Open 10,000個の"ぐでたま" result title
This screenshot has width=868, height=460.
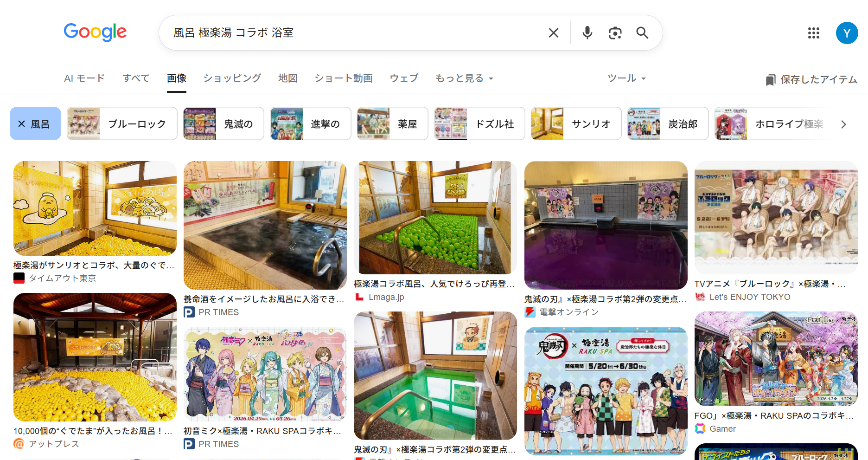pyautogui.click(x=93, y=431)
